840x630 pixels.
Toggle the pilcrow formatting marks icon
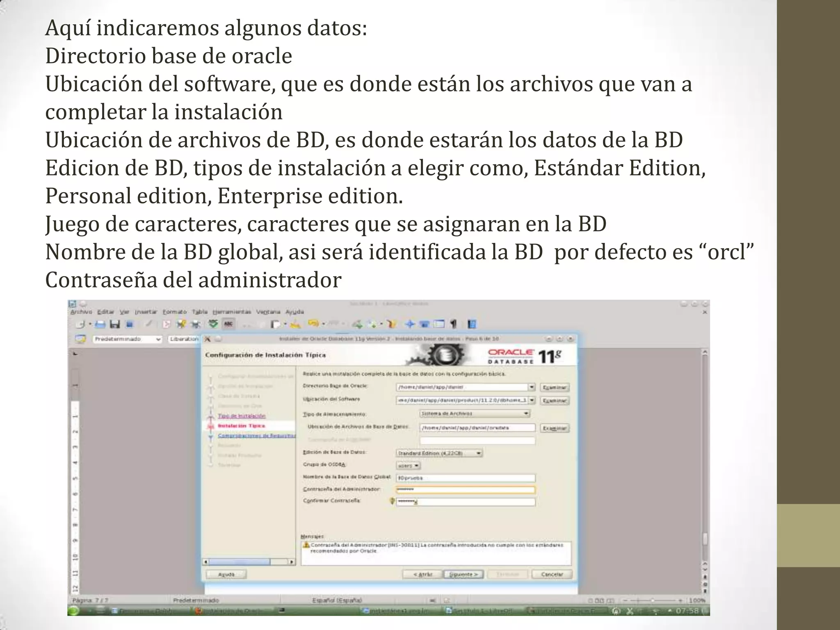454,324
